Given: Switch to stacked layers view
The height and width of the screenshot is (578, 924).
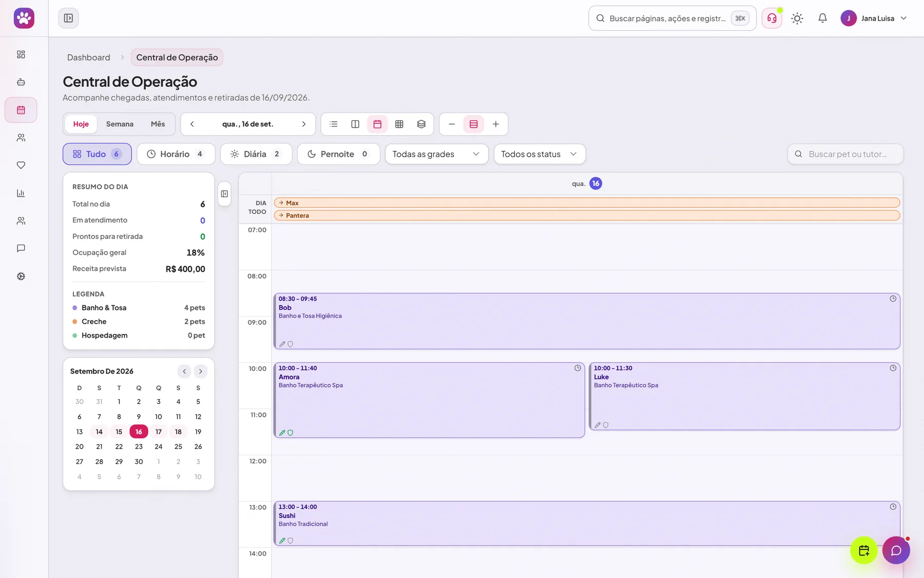Looking at the screenshot, I should point(421,124).
